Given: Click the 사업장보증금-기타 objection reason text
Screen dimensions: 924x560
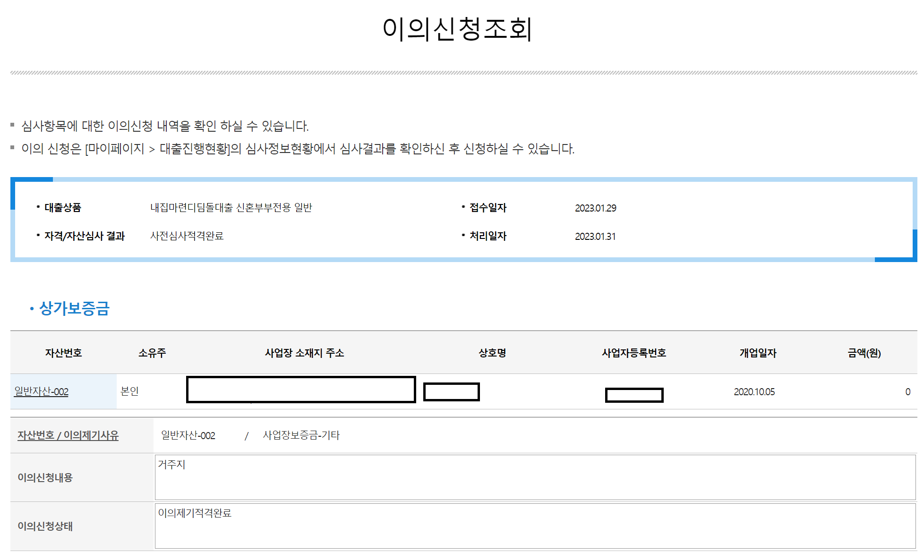Looking at the screenshot, I should pos(301,435).
